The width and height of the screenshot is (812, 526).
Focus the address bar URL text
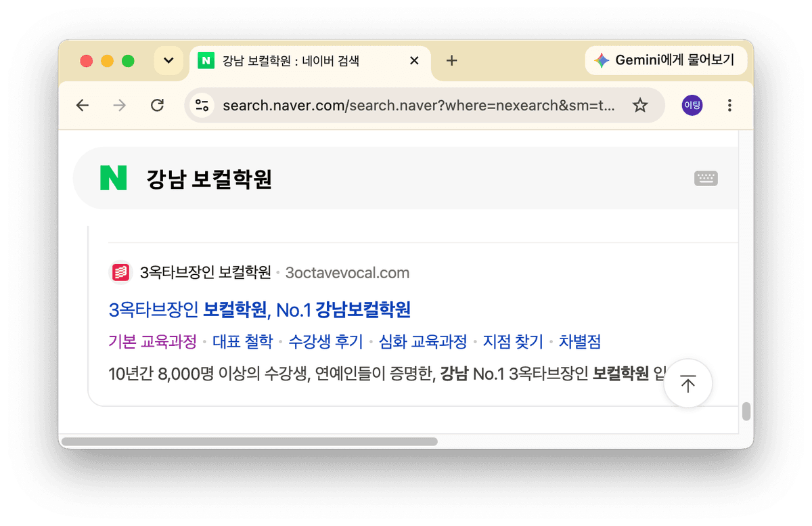coord(419,106)
